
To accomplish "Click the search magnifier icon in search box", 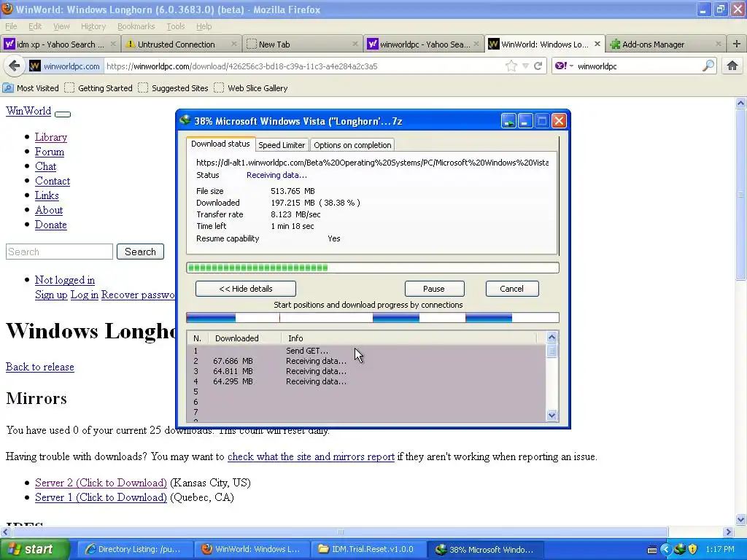I will pyautogui.click(x=708, y=66).
